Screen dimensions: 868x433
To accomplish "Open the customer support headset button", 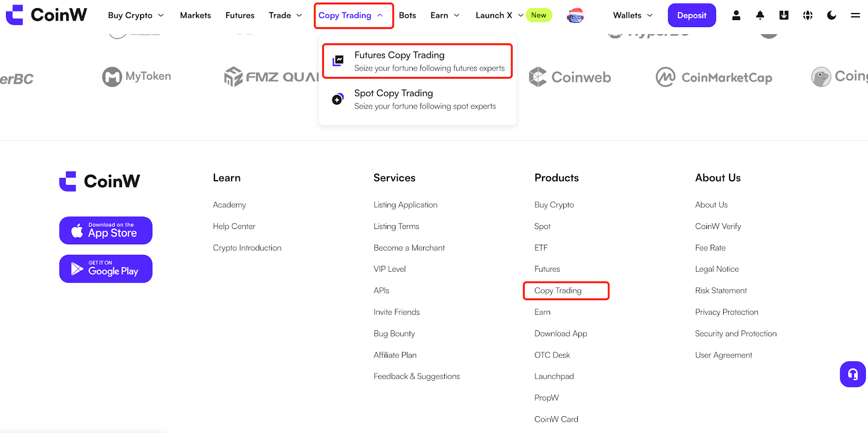I will 853,374.
